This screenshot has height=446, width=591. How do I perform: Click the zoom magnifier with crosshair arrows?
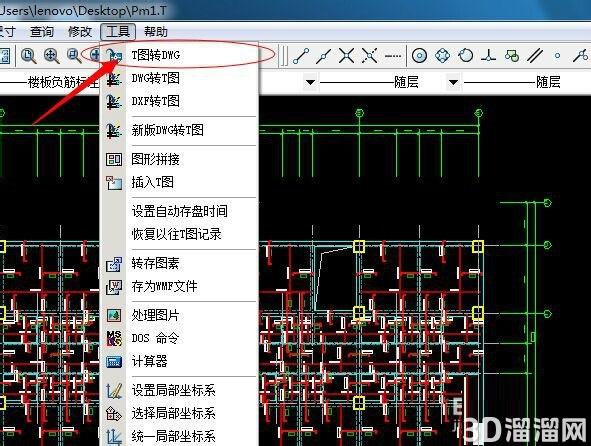point(51,56)
